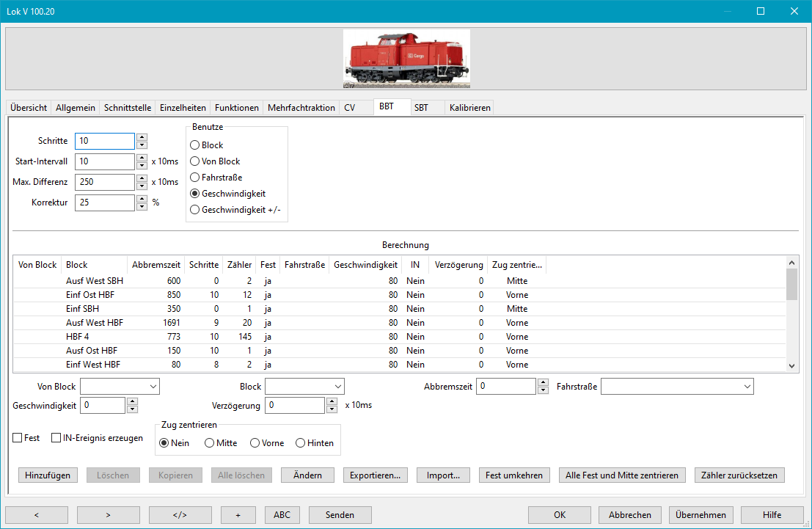Go to previous loco with < button

pos(37,515)
